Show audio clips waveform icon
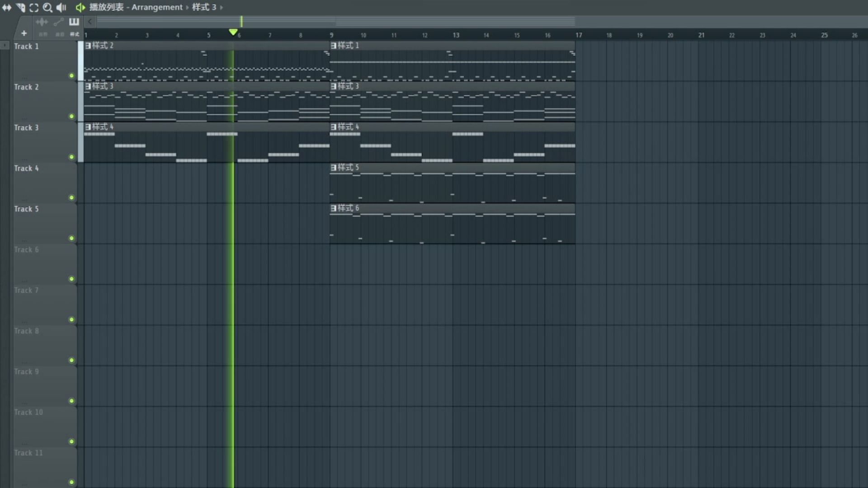The height and width of the screenshot is (488, 868). pyautogui.click(x=42, y=22)
